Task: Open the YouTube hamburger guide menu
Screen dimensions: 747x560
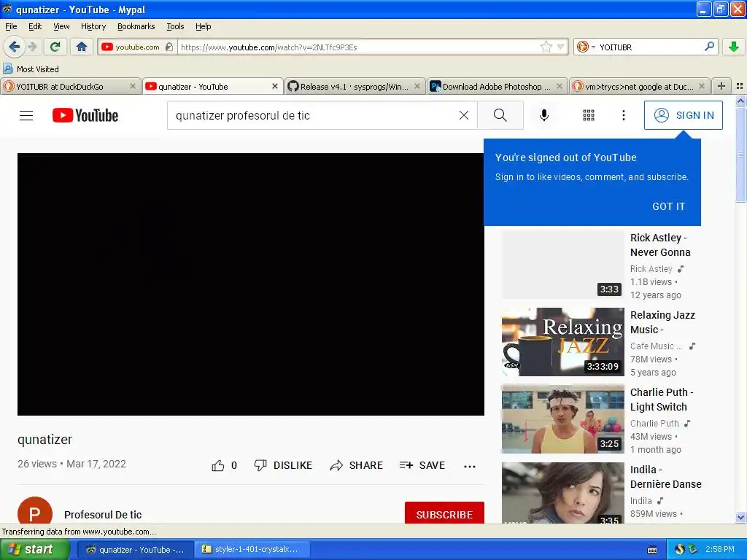Action: pos(26,115)
